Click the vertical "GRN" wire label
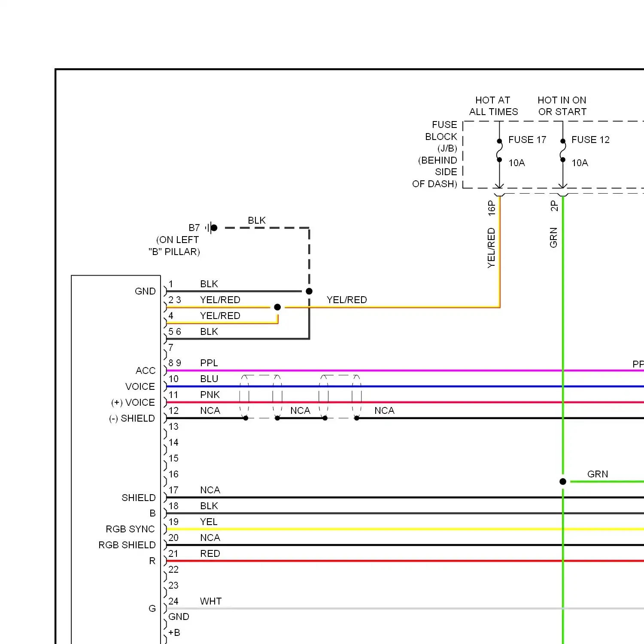 [x=553, y=238]
